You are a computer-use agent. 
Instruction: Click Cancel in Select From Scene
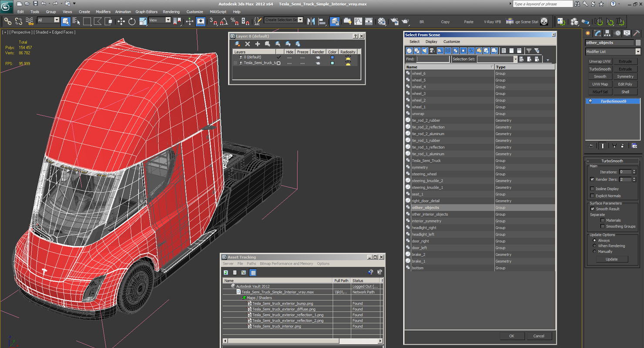[x=539, y=336]
